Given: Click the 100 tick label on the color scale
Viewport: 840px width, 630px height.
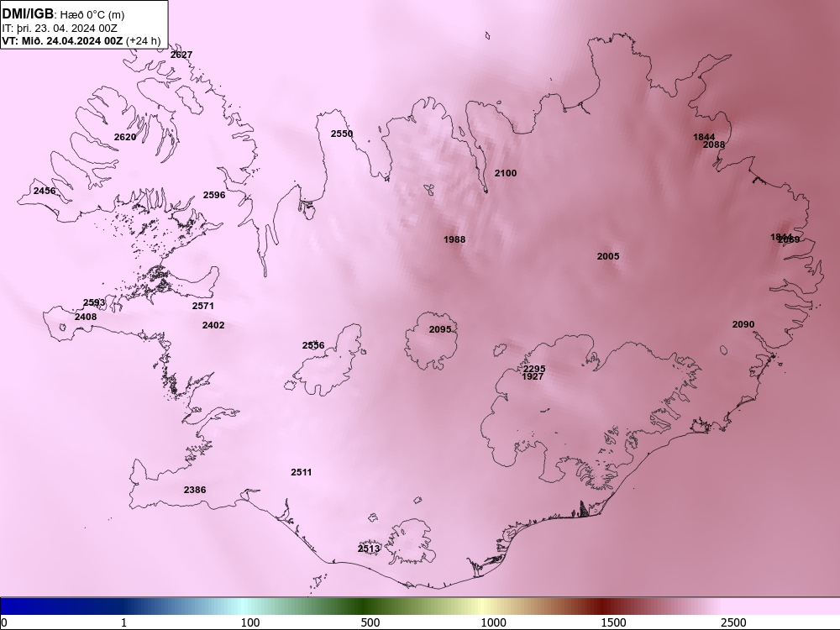Looking at the screenshot, I should tap(250, 622).
